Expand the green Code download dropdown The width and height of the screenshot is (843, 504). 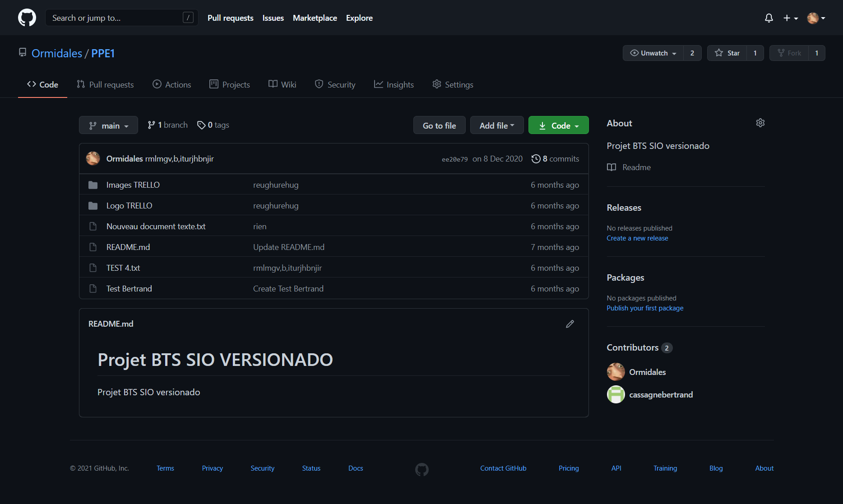(x=558, y=125)
